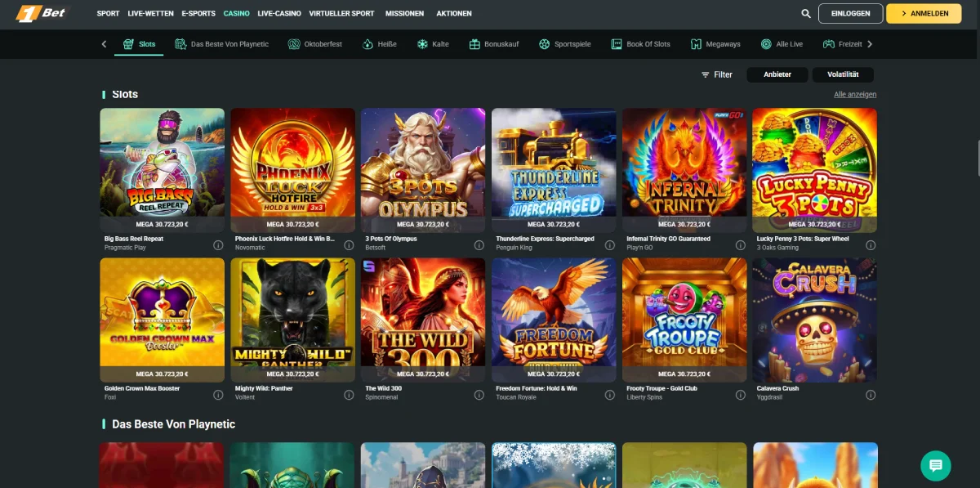Show info for Thunderline Express: Supercharged
This screenshot has width=980, height=488.
[x=610, y=244]
